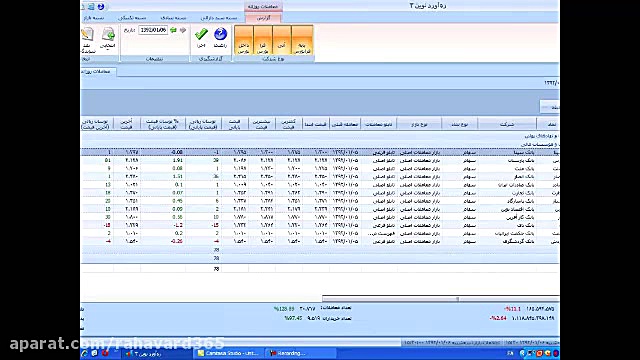Select the معاملات روزانه document tab below the ribbon
The width and height of the screenshot is (640, 360).
(x=98, y=71)
